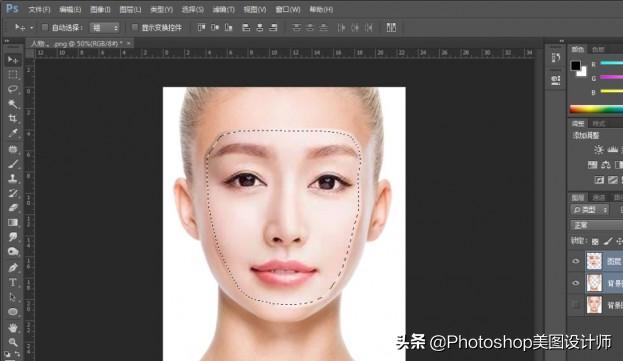Close the open document tab
This screenshot has height=361, width=623.
click(129, 43)
